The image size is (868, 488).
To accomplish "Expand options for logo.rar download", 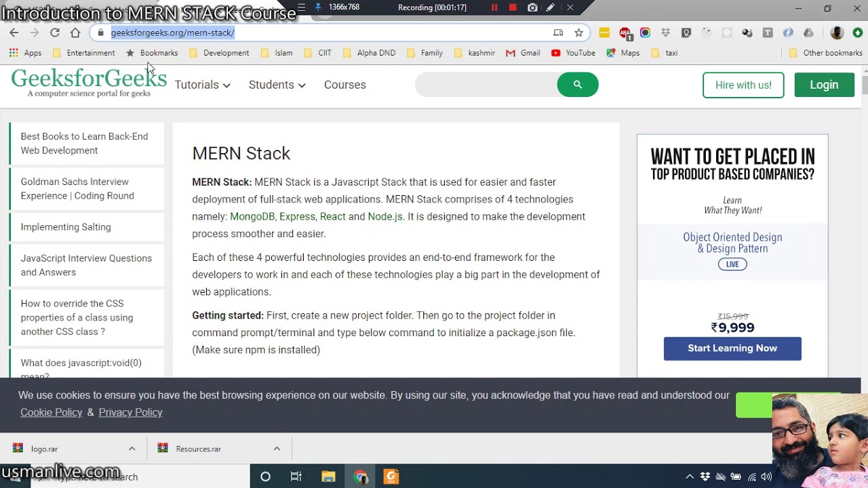I will pos(132,449).
